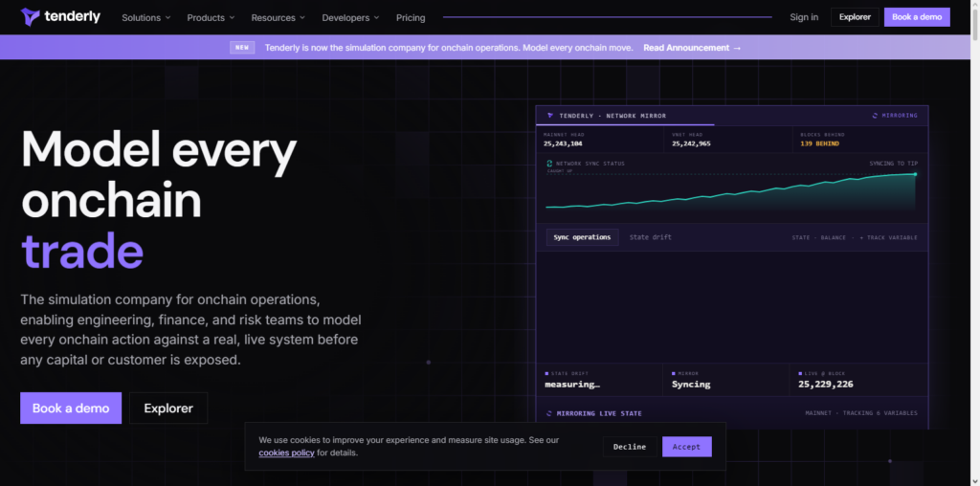Click the Mirroring status icon
Viewport: 980px width, 486px height.
pos(875,116)
